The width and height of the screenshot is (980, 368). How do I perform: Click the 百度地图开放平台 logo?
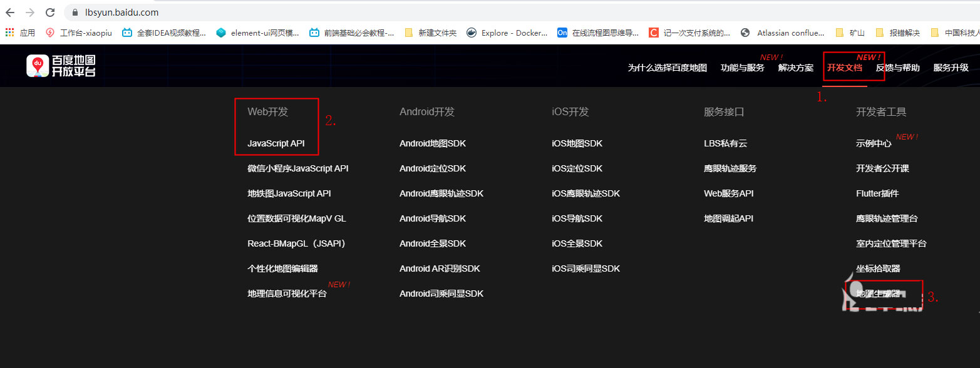coord(61,66)
